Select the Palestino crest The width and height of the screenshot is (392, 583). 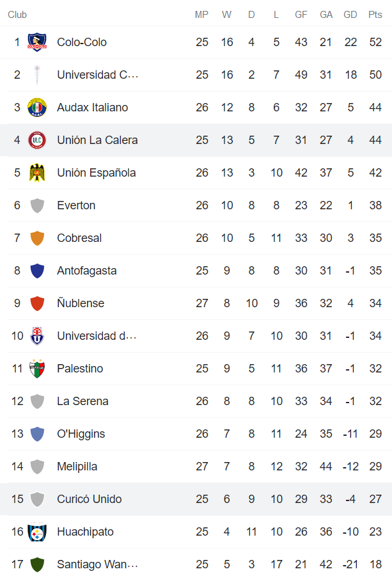coord(37,368)
